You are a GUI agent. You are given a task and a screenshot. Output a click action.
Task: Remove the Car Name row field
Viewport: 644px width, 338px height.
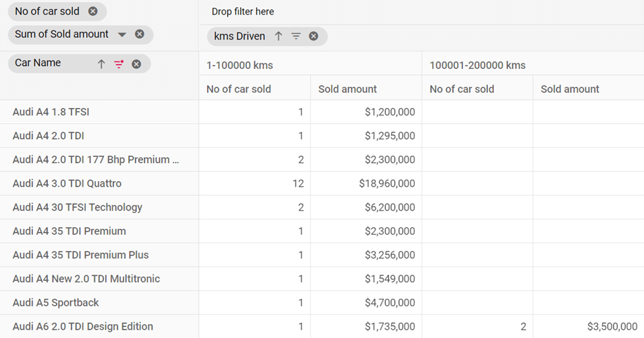coord(136,64)
